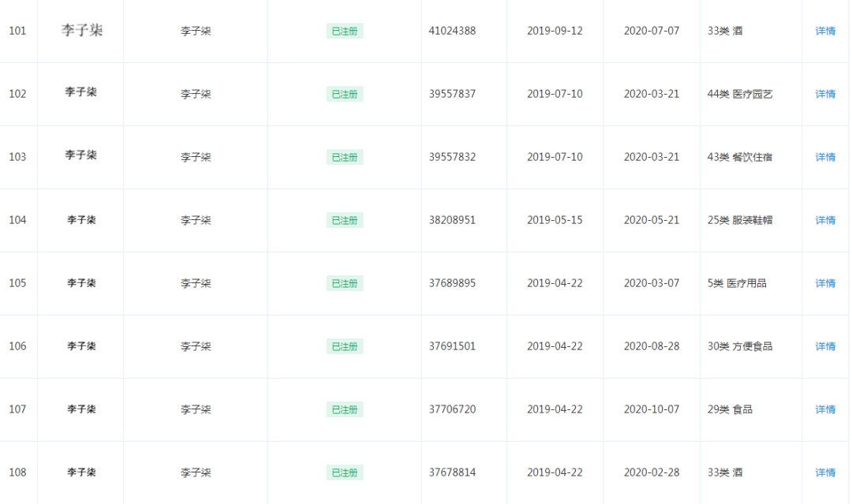Click the 李子柒 trademark image in row 101
The image size is (852, 504).
[82, 31]
